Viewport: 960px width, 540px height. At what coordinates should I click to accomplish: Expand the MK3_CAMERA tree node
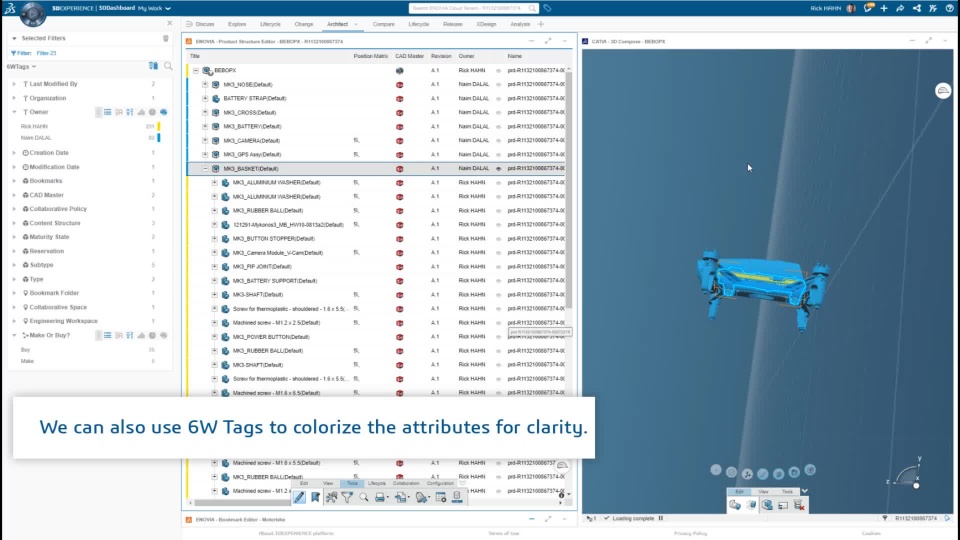(x=205, y=140)
